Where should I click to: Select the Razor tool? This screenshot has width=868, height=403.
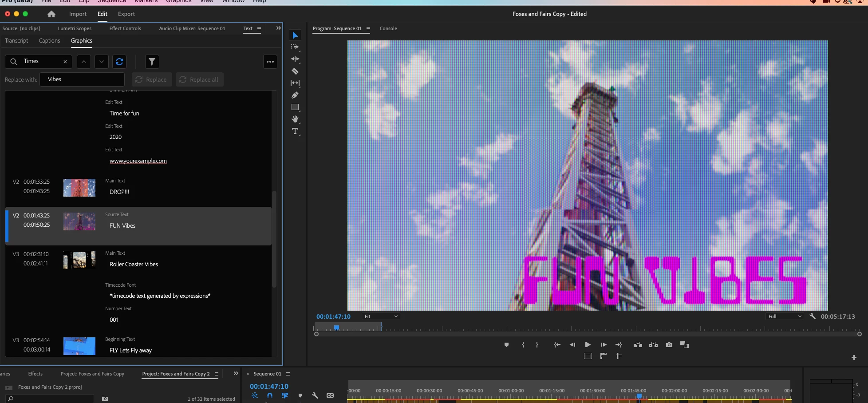click(295, 71)
